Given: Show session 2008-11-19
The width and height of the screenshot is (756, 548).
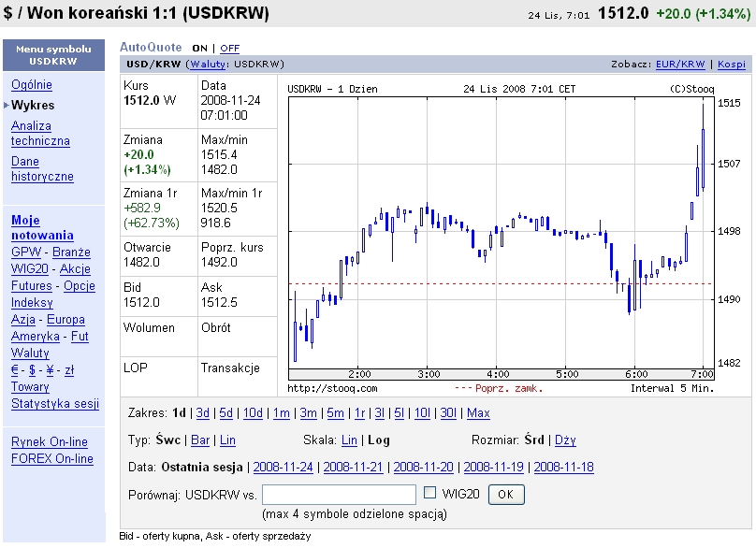Looking at the screenshot, I should coord(494,467).
